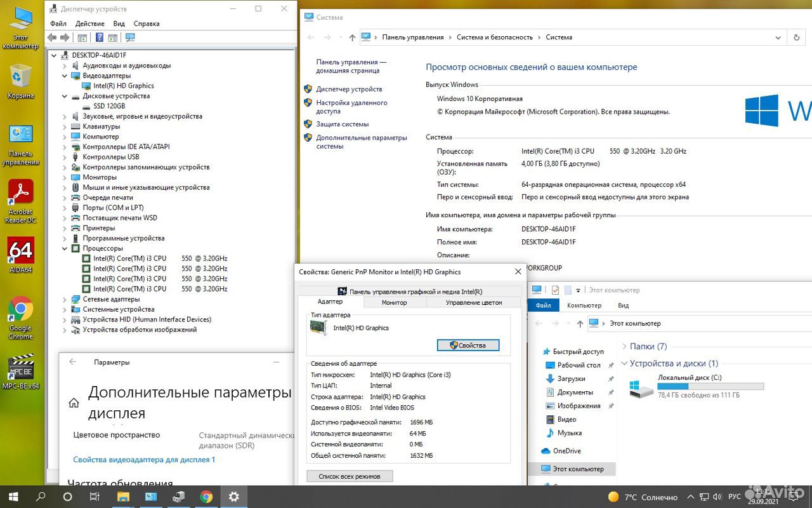Click the Local Disk C: usage bar
812x508 pixels.
tap(710, 386)
